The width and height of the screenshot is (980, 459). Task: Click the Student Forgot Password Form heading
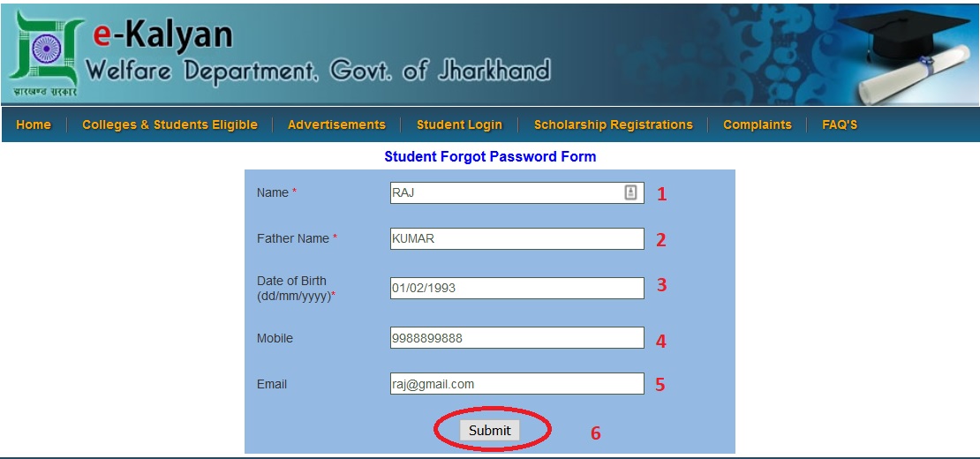(490, 157)
